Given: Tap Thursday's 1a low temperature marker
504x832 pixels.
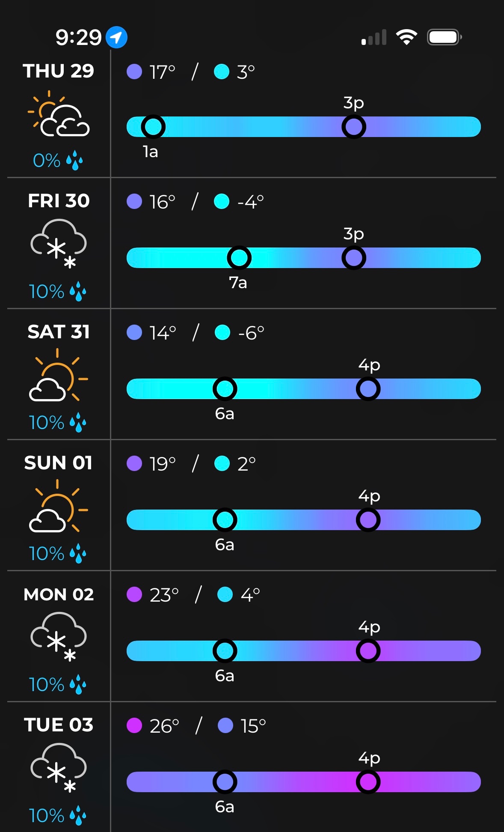Looking at the screenshot, I should tap(153, 127).
